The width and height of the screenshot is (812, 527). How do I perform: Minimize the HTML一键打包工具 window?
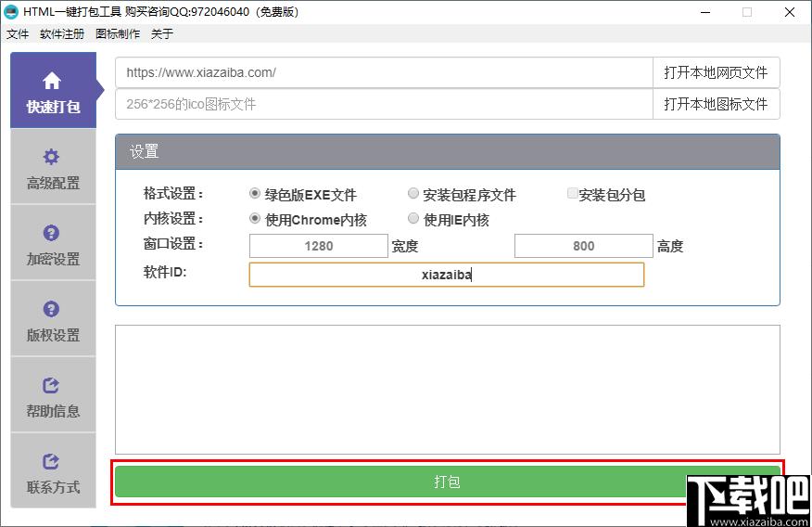tap(705, 12)
